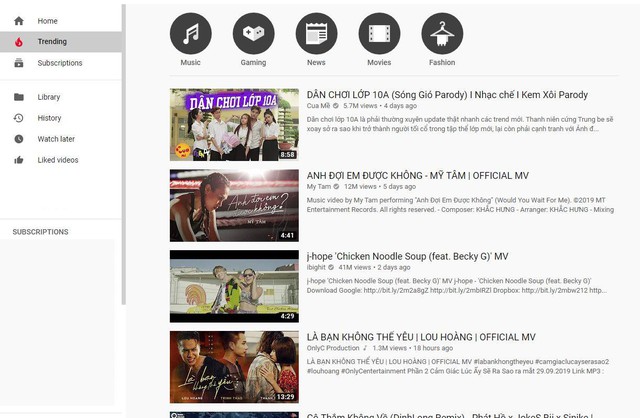
Task: Open Library label in sidebar
Action: tap(49, 97)
